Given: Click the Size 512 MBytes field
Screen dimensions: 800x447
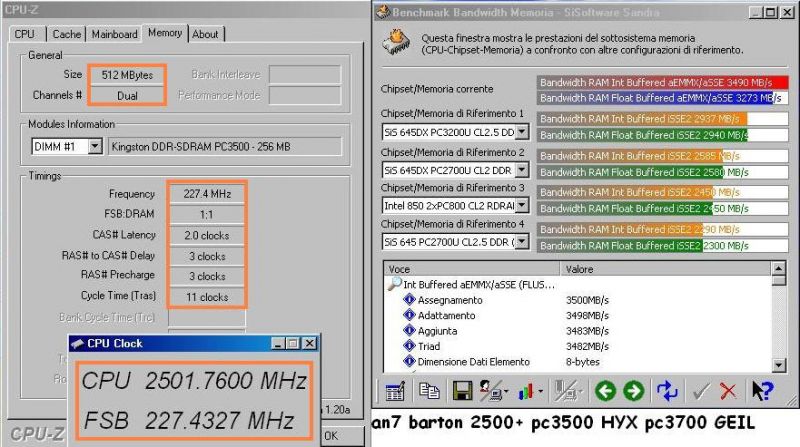Looking at the screenshot, I should point(127,75).
